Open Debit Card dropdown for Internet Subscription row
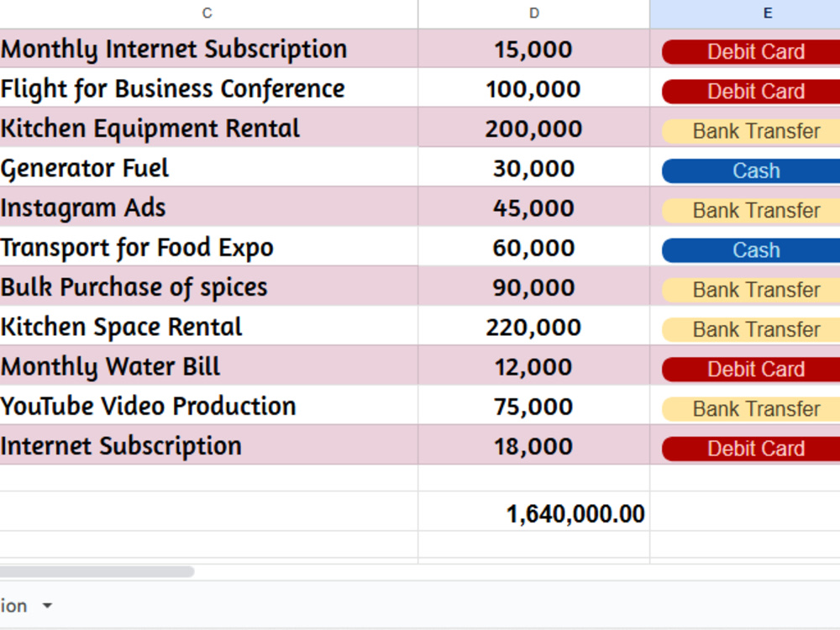Image resolution: width=840 pixels, height=630 pixels. tap(751, 449)
